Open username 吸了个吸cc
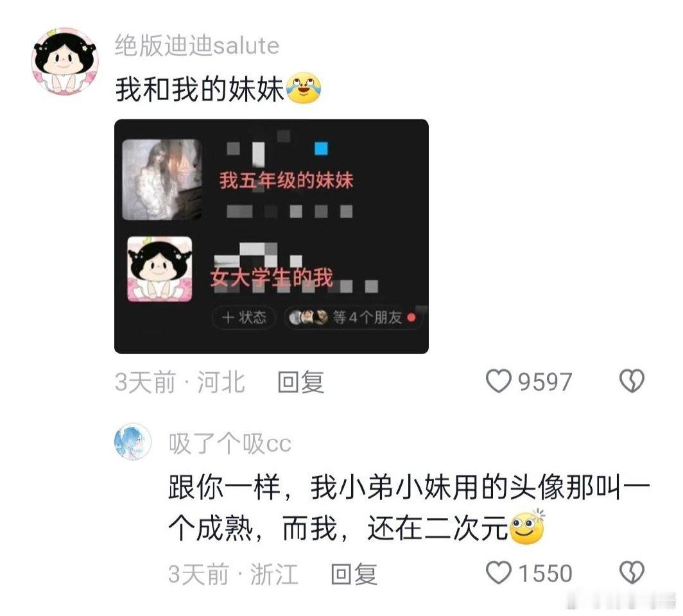683x616 pixels. coord(230,444)
